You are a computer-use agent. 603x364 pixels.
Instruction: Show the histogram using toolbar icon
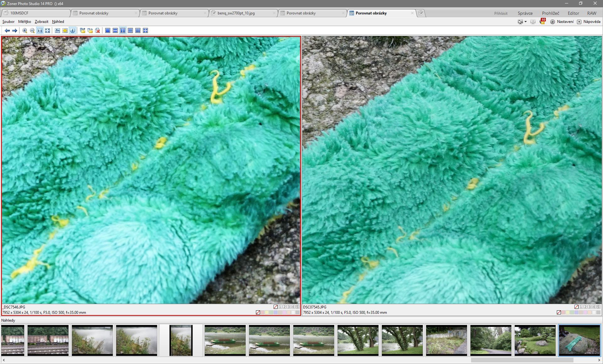57,30
